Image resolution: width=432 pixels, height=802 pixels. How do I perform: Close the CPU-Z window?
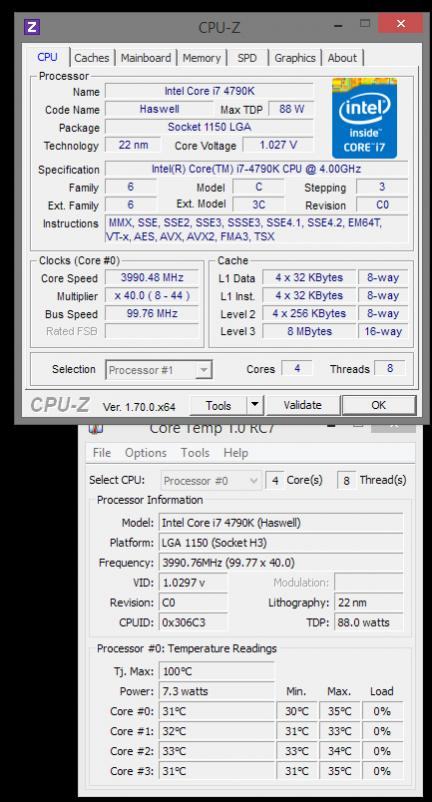pyautogui.click(x=401, y=23)
